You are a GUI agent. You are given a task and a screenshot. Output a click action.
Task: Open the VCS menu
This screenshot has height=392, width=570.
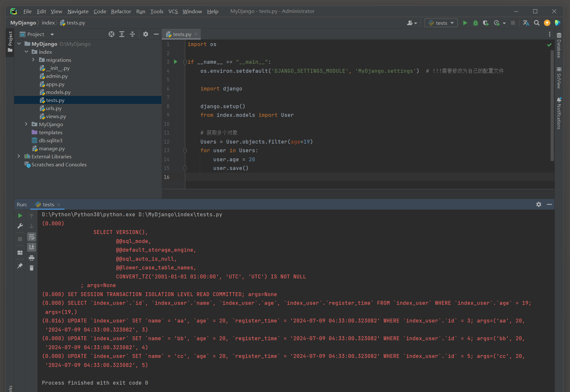tap(173, 11)
